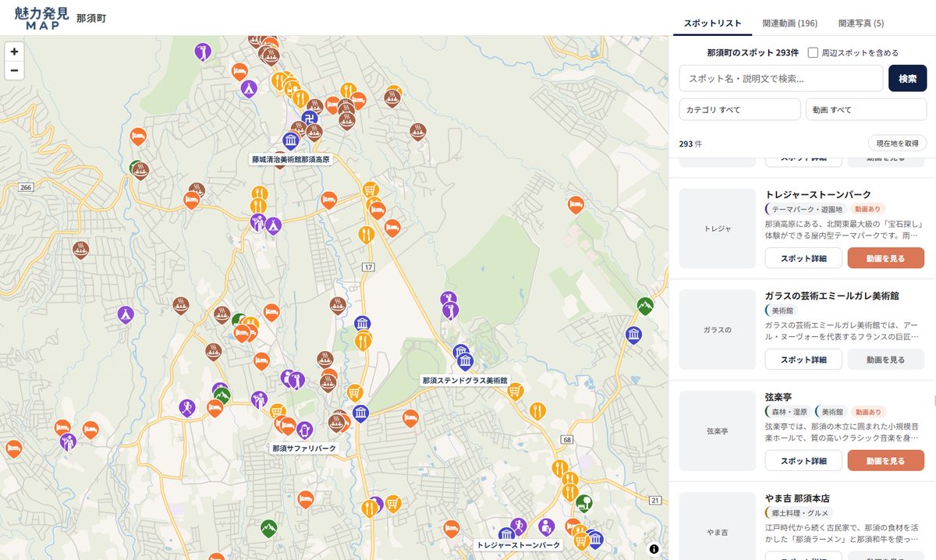Select lone lodging marker southwest of 那須ステンドグラス美術館

(410, 418)
